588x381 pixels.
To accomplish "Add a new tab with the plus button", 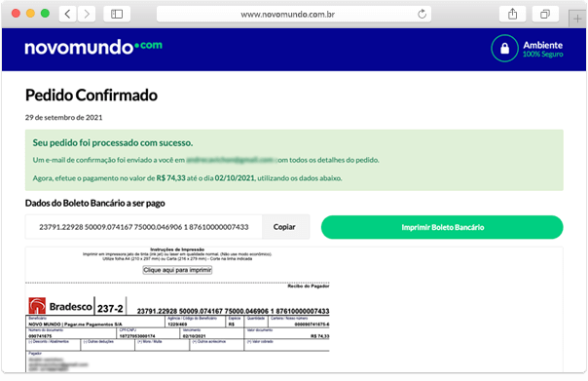I will (x=577, y=19).
